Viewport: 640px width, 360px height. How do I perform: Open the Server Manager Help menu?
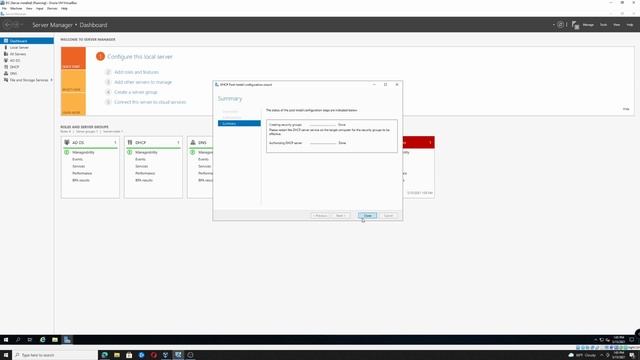click(x=630, y=25)
